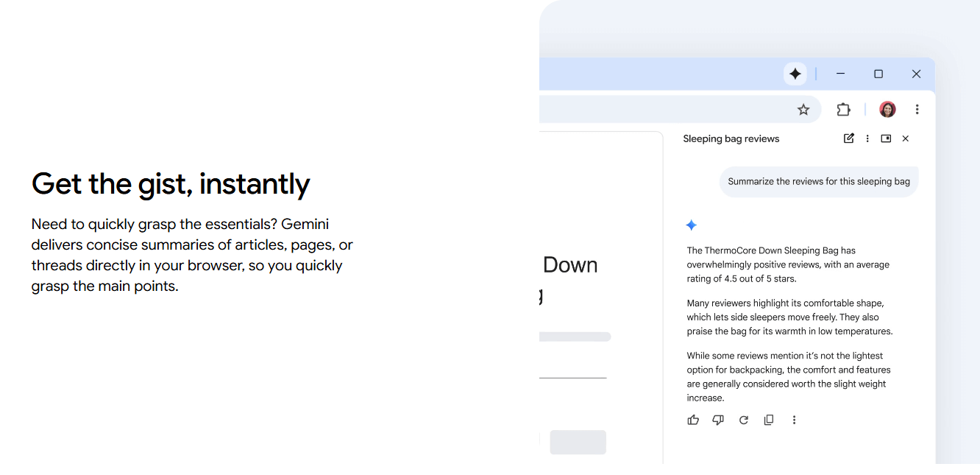Click the profile avatar picture
Viewport: 980px width, 475px height.
point(887,110)
